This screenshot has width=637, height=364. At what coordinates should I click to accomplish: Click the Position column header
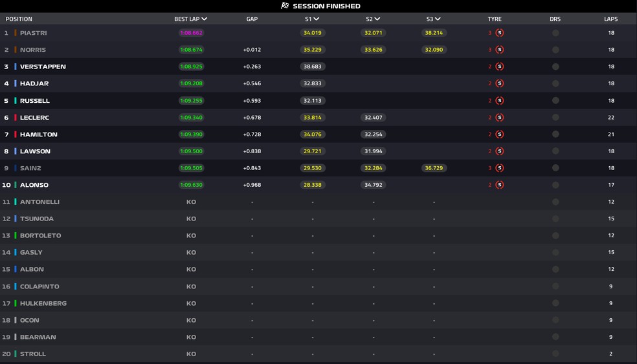point(19,19)
